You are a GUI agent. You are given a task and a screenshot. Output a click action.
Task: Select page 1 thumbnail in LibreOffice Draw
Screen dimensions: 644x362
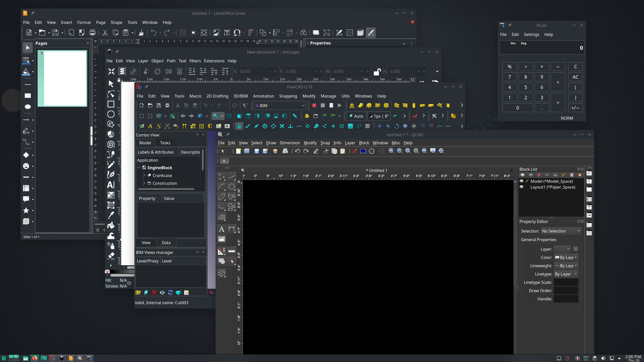click(x=62, y=78)
